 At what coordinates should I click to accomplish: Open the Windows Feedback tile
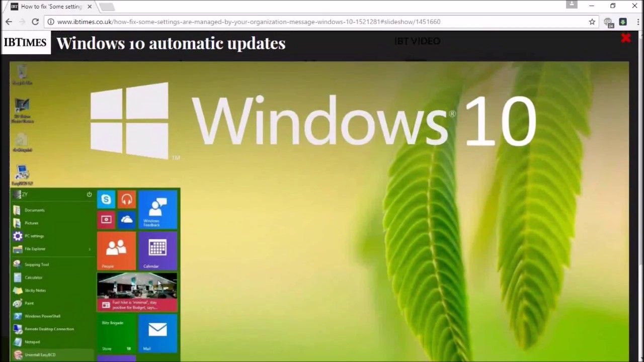pyautogui.click(x=157, y=210)
